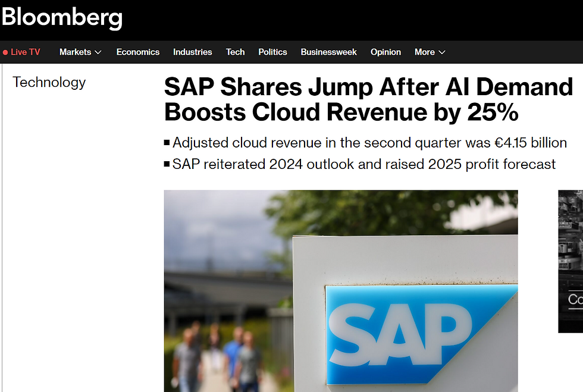Screen dimensions: 583x392
Task: Open Businessweek from the nav bar
Action: 328,52
